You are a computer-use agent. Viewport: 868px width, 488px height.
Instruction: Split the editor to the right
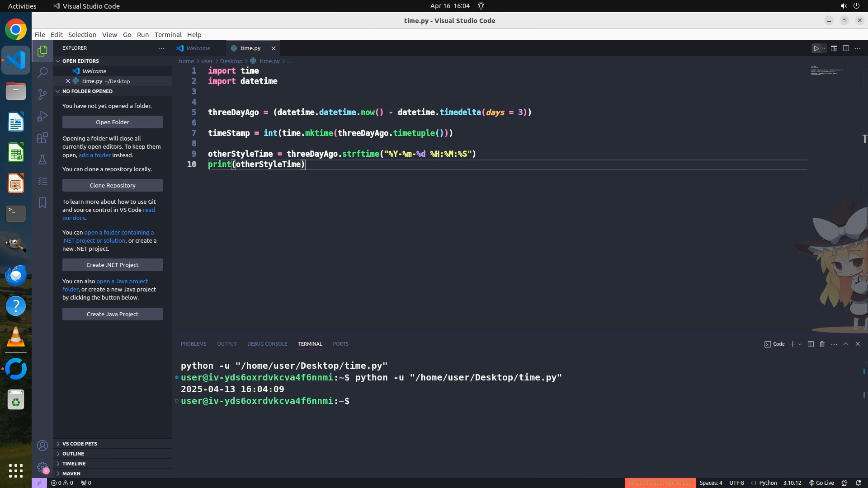coord(846,48)
